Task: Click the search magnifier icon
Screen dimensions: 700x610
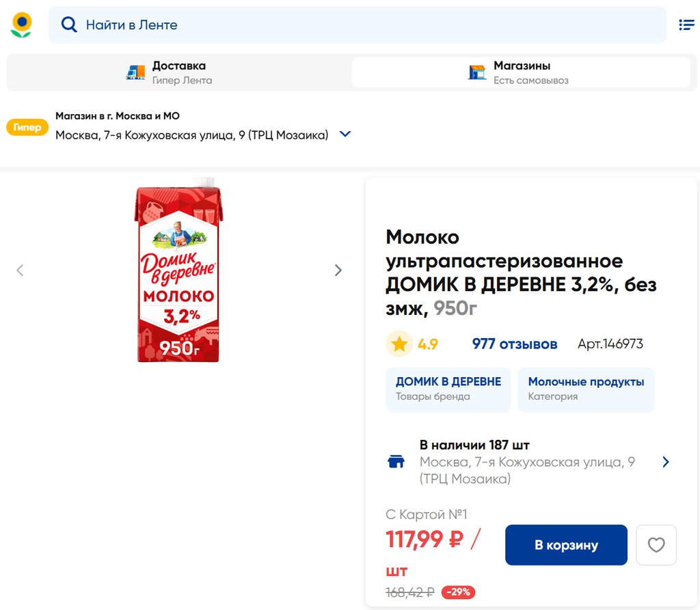Action: [69, 25]
